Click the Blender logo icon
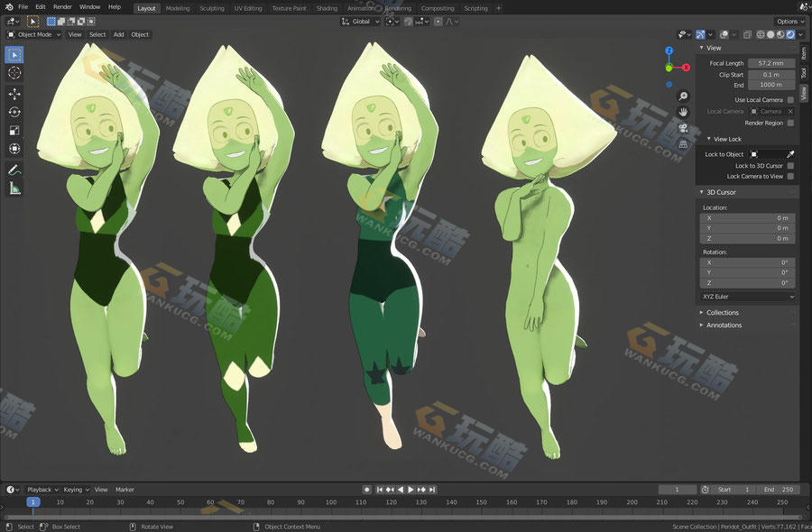 (x=8, y=6)
